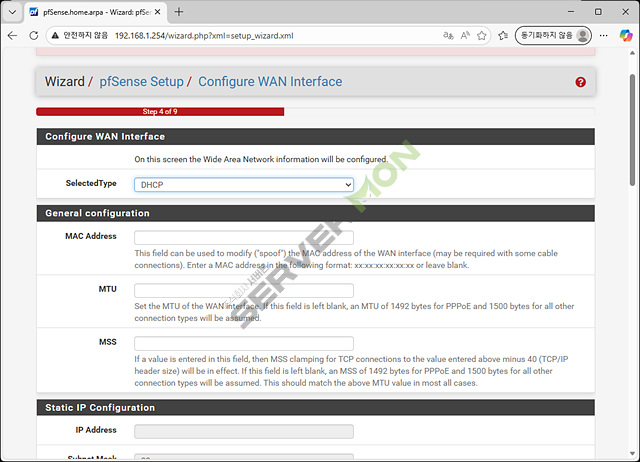This screenshot has height=462, width=640.
Task: Click the page vertical scrollbar thumb
Action: pyautogui.click(x=632, y=129)
